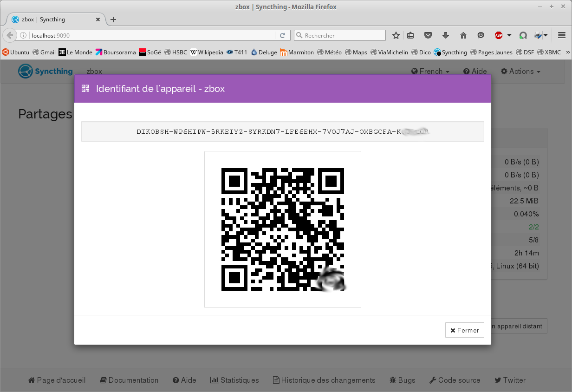This screenshot has width=572, height=392.
Task: Expand the Adblock Plus dropdown arrow
Action: (509, 35)
